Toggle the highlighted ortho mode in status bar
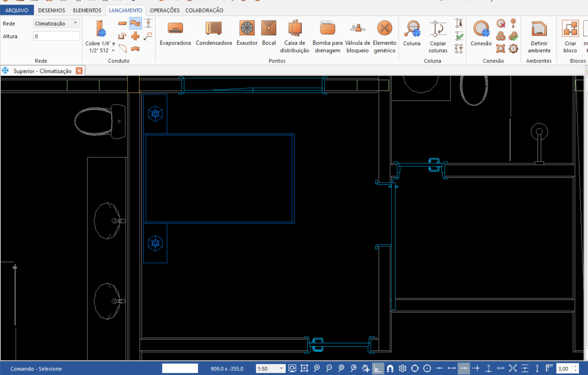588x375 pixels. pyautogui.click(x=378, y=369)
